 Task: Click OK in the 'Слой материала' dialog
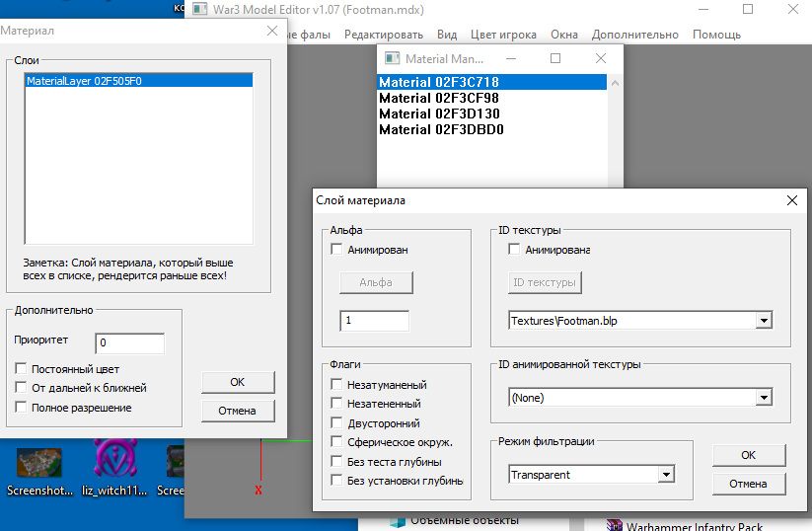click(749, 455)
